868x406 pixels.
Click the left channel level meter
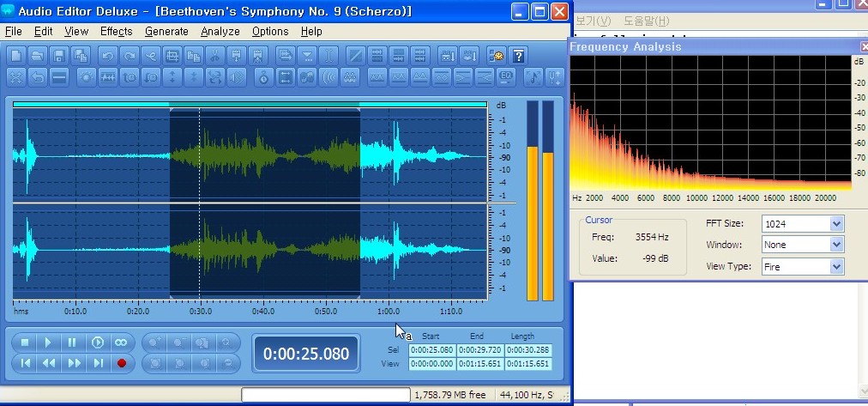(x=532, y=201)
